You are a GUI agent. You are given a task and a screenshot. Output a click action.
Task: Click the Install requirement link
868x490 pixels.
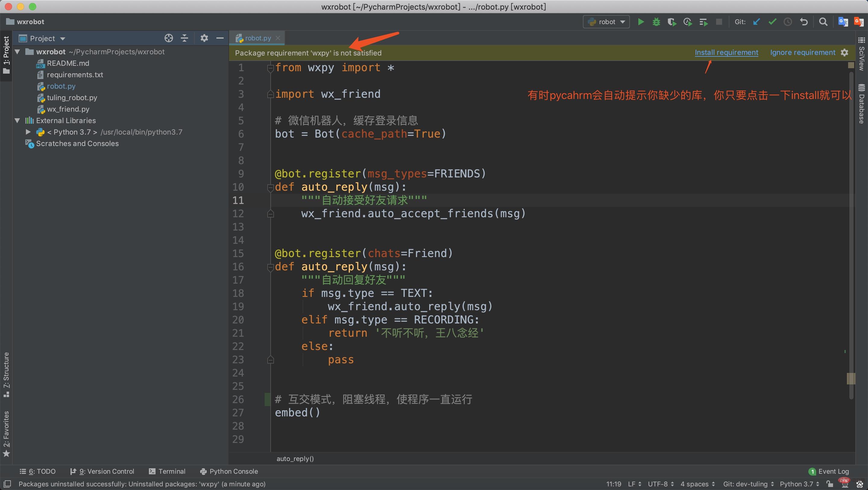pyautogui.click(x=726, y=52)
